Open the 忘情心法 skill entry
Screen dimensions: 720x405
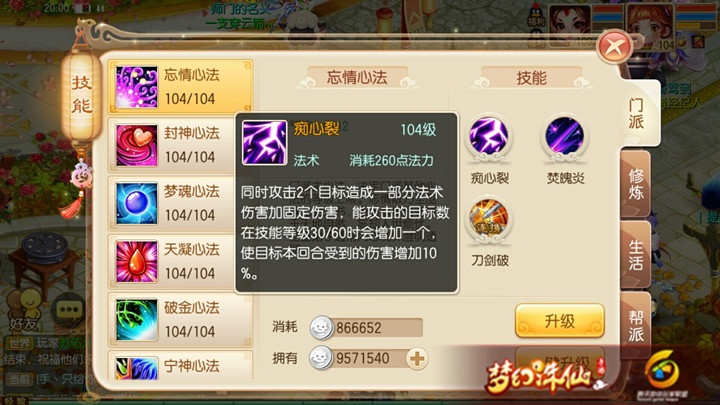point(180,87)
